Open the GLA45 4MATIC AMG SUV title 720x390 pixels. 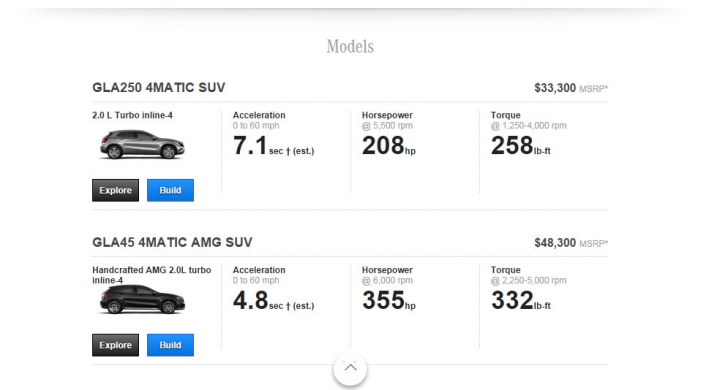(172, 242)
